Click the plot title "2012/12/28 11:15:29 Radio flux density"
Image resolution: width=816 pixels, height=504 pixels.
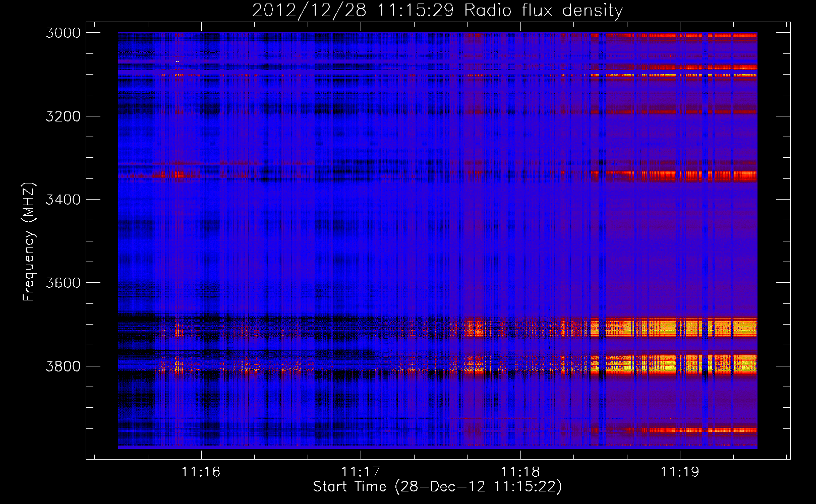[437, 11]
